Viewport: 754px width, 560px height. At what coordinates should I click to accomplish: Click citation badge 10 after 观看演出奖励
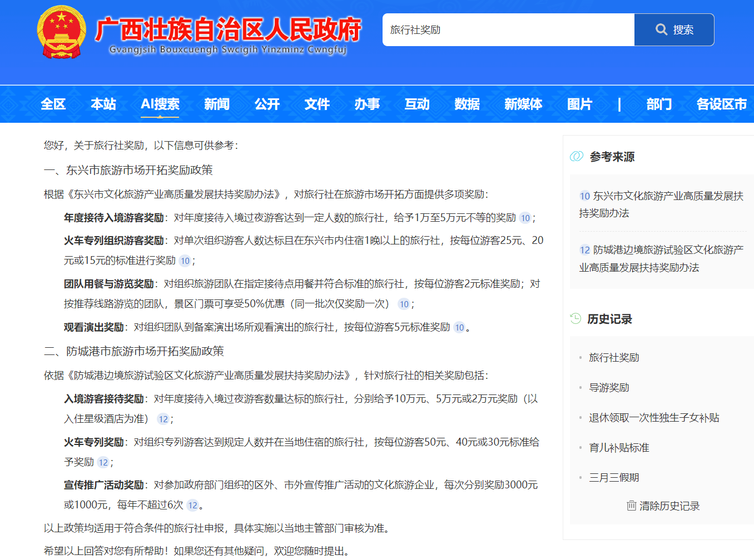point(459,327)
